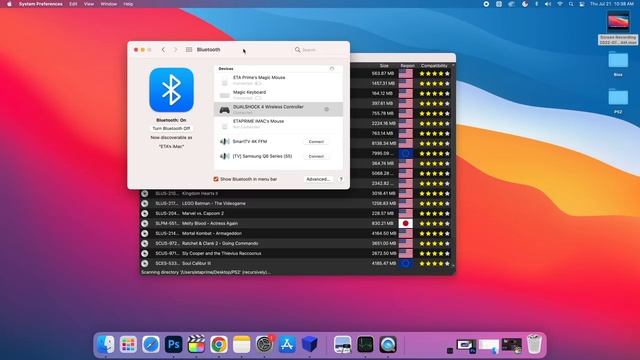Go back with the left chevron arrow
The image size is (640, 360).
point(163,49)
